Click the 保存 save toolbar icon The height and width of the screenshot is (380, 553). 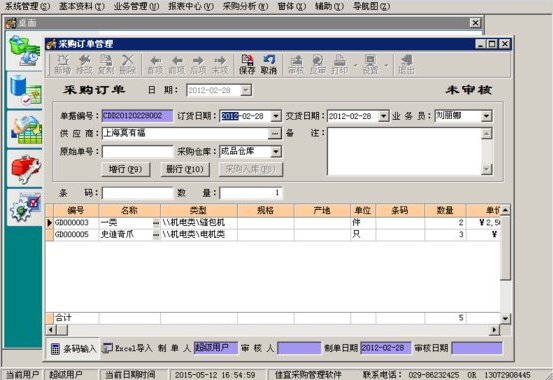[x=247, y=65]
